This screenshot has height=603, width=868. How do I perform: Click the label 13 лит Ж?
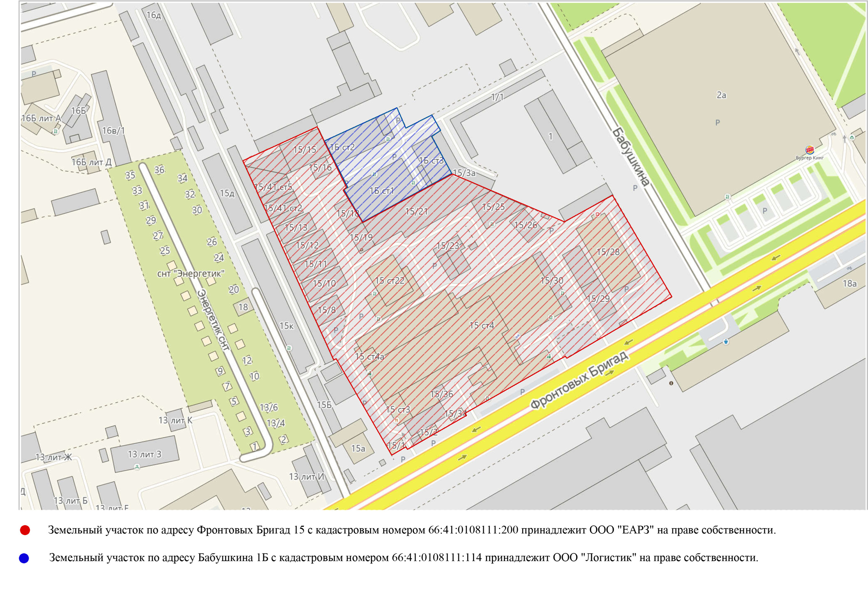(x=53, y=457)
